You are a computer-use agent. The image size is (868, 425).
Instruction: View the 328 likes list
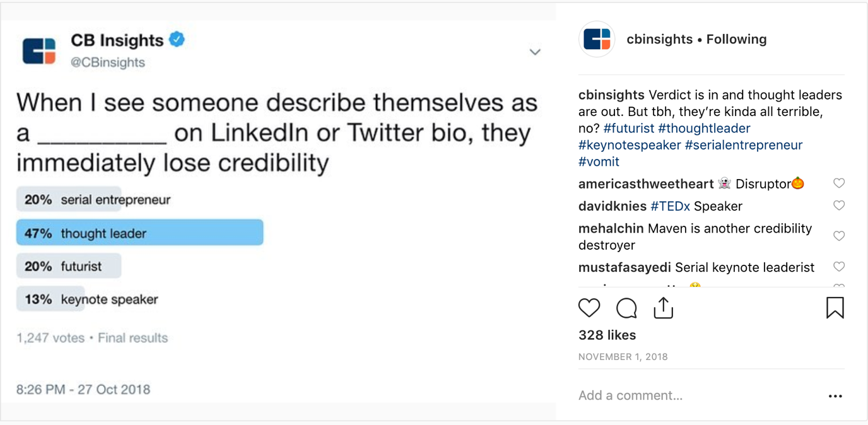click(x=607, y=335)
